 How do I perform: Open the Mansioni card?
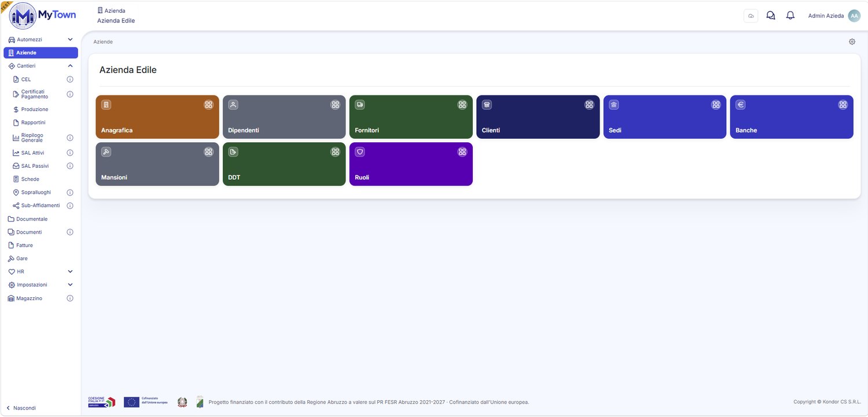(157, 164)
